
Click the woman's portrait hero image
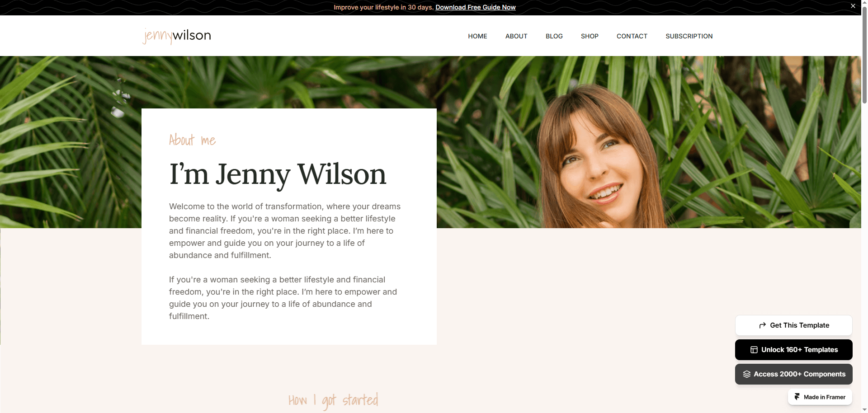(649, 142)
